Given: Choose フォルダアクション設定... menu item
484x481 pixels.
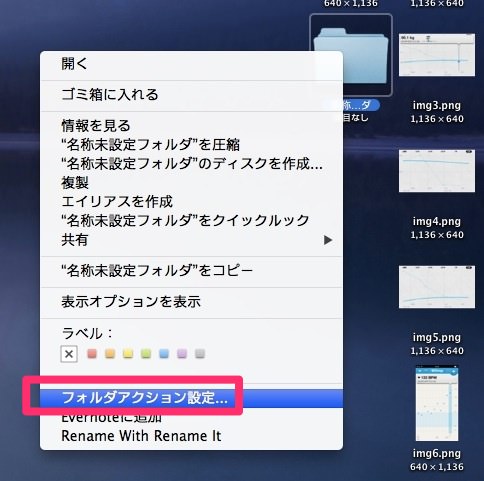Looking at the screenshot, I should click(x=191, y=398).
